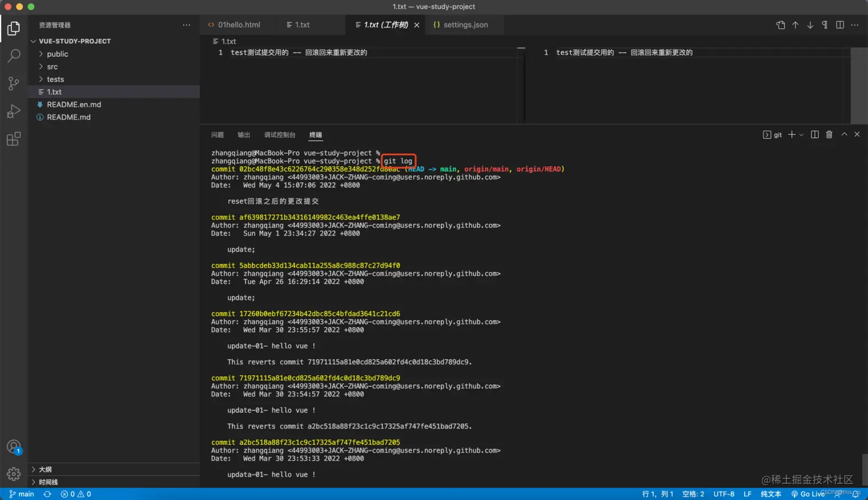868x500 pixels.
Task: Click line 1 text in left diff editor
Action: [x=299, y=52]
